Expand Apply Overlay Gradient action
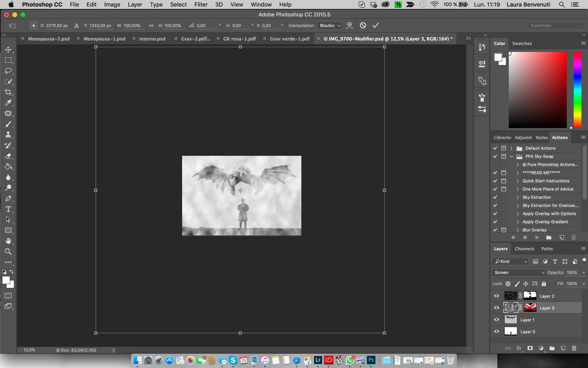Viewport: 588px width, 368px height. 518,222
